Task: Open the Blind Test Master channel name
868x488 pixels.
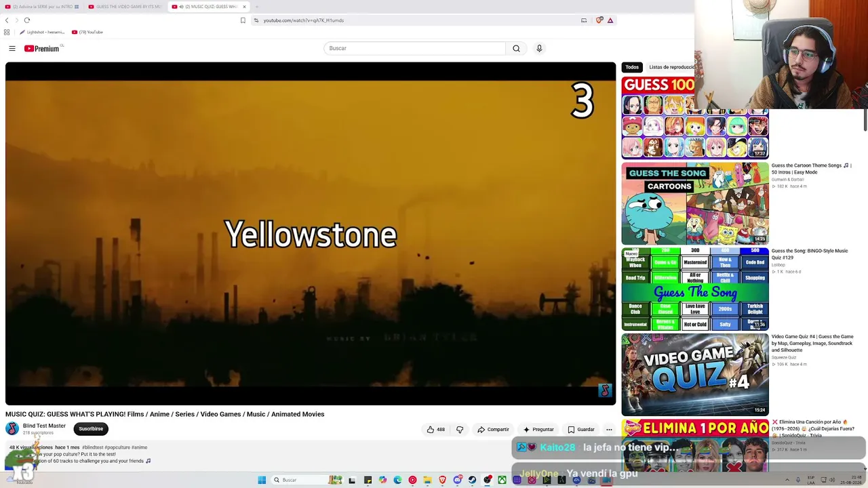Action: pyautogui.click(x=44, y=426)
